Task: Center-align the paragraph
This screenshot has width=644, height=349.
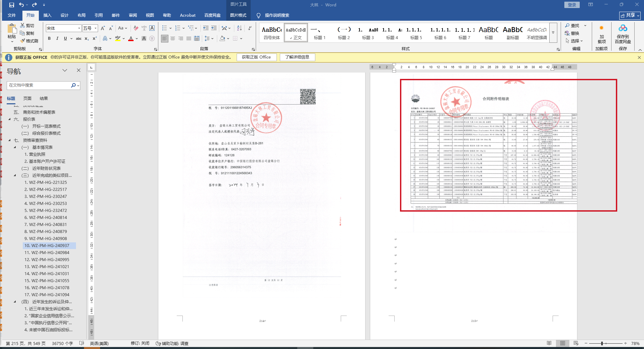Action: point(173,38)
